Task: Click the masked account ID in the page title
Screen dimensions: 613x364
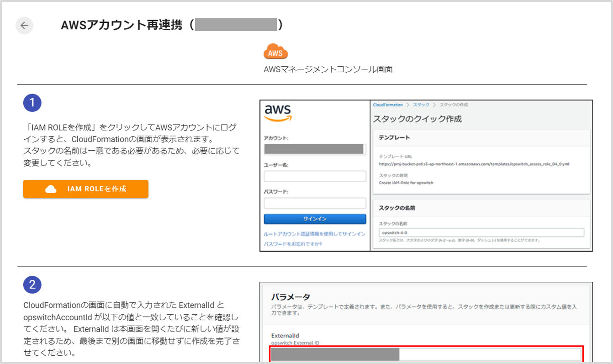Action: click(x=235, y=25)
